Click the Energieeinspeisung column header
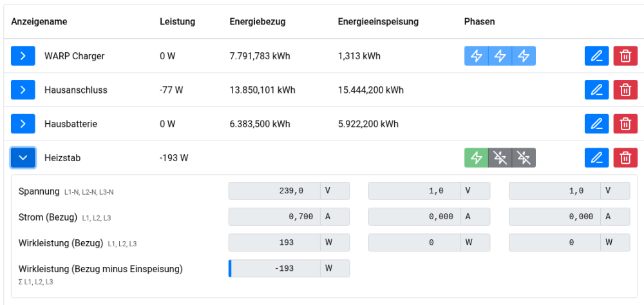 point(378,21)
